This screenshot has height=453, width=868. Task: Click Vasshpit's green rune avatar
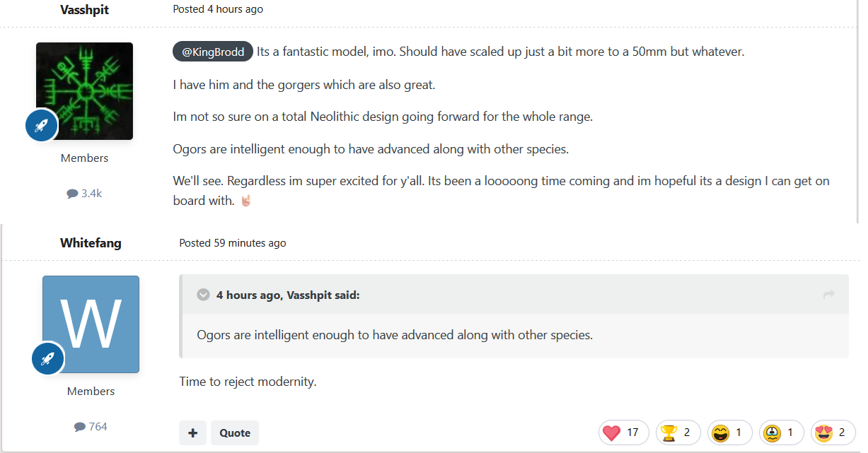85,90
